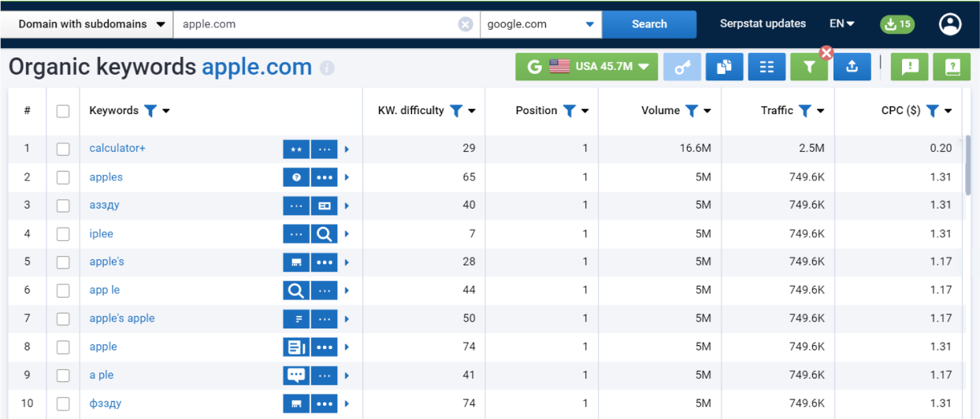Image resolution: width=980 pixels, height=419 pixels.
Task: Open sort arrow for Volume column
Action: pyautogui.click(x=707, y=111)
